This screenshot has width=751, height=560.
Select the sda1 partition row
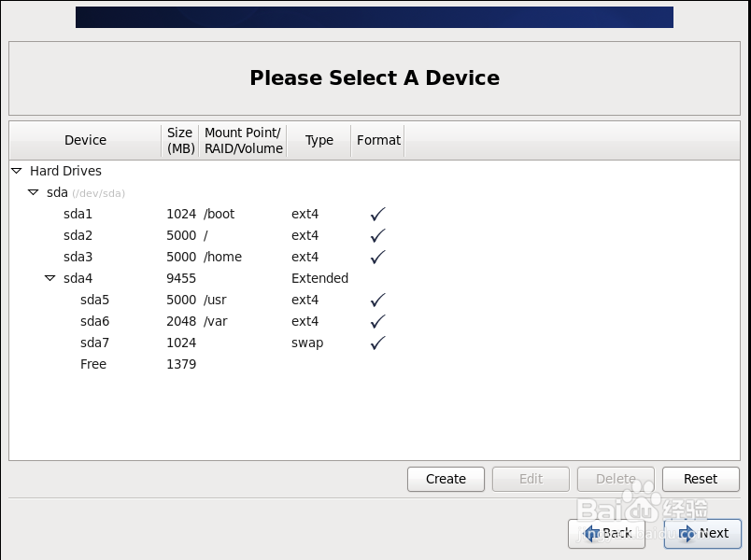point(375,214)
